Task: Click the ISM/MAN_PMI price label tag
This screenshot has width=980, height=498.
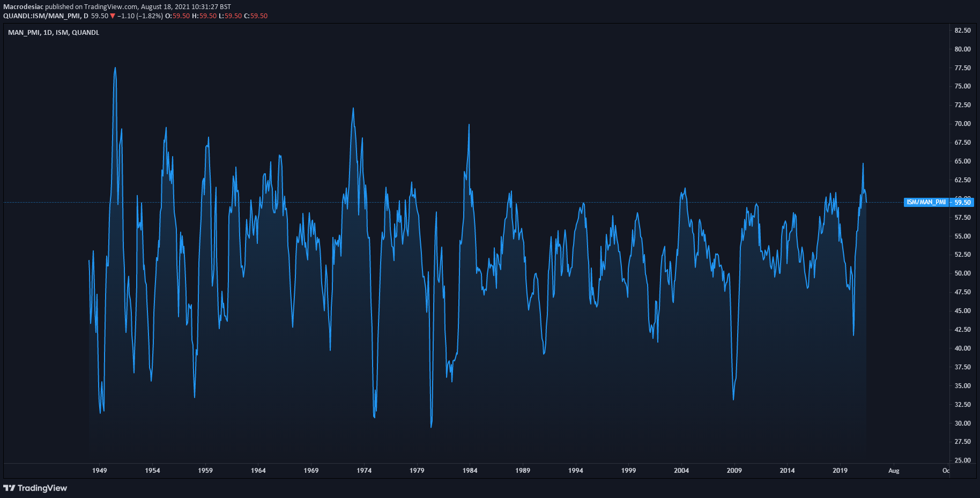Action: tap(926, 202)
